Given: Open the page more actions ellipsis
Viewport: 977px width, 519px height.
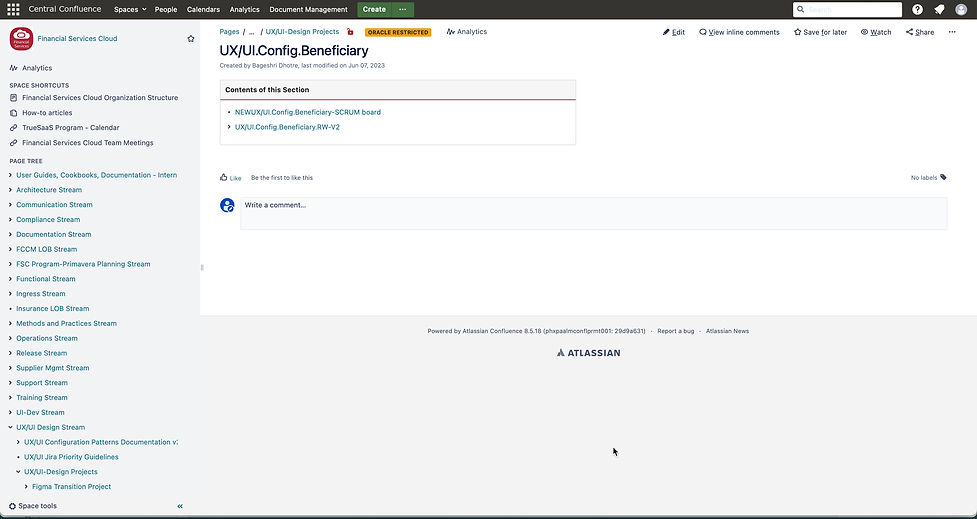Looking at the screenshot, I should click(x=951, y=32).
